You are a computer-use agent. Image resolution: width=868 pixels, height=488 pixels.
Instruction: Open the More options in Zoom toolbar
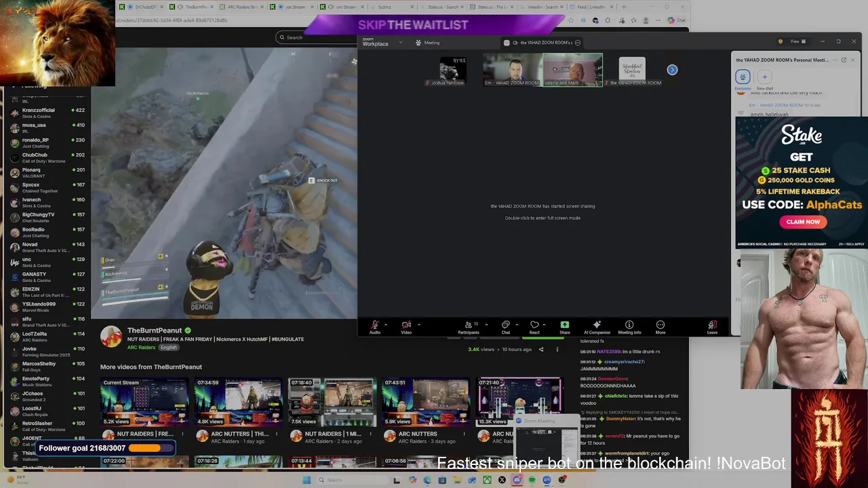(x=660, y=327)
